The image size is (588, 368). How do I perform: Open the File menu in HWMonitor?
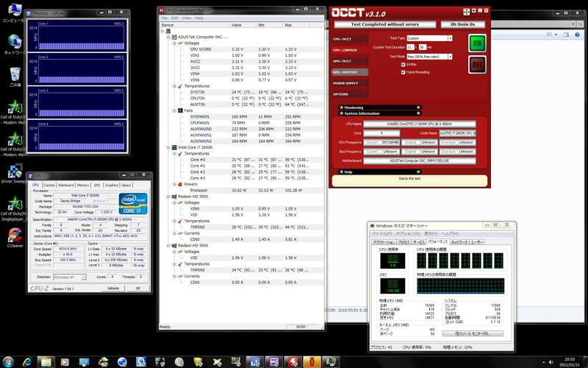coord(164,18)
